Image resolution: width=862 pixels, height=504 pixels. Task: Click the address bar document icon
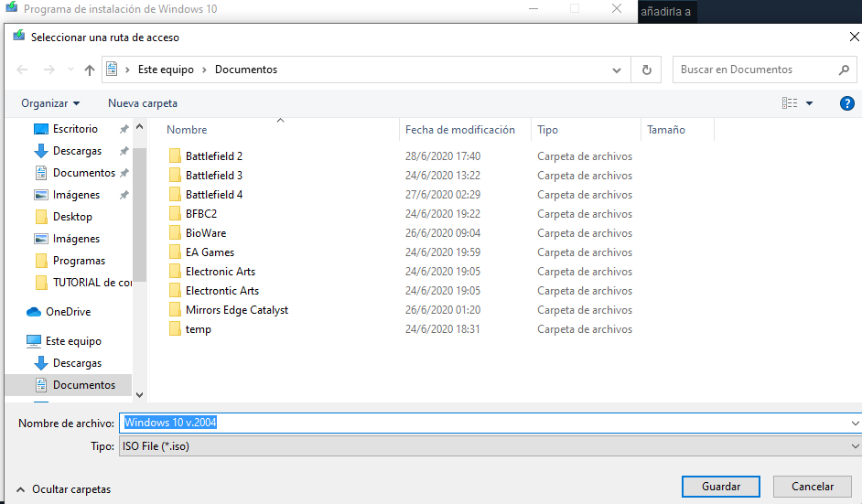[x=112, y=70]
